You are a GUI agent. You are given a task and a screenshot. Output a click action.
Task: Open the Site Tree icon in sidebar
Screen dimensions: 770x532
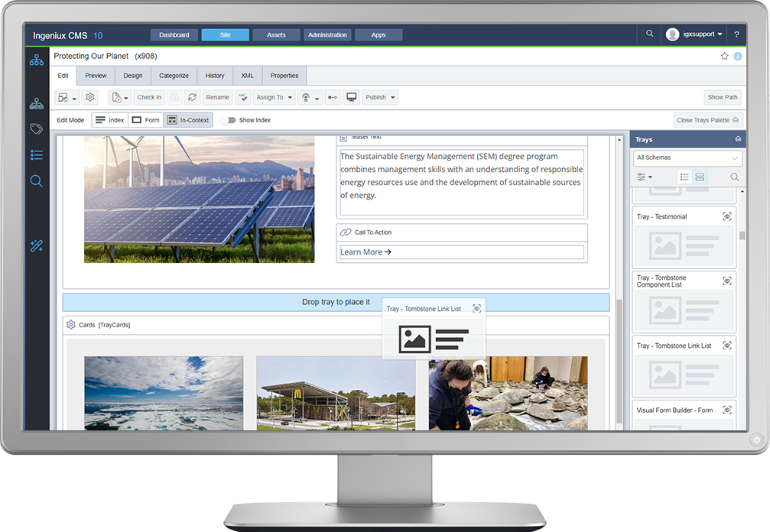[37, 59]
